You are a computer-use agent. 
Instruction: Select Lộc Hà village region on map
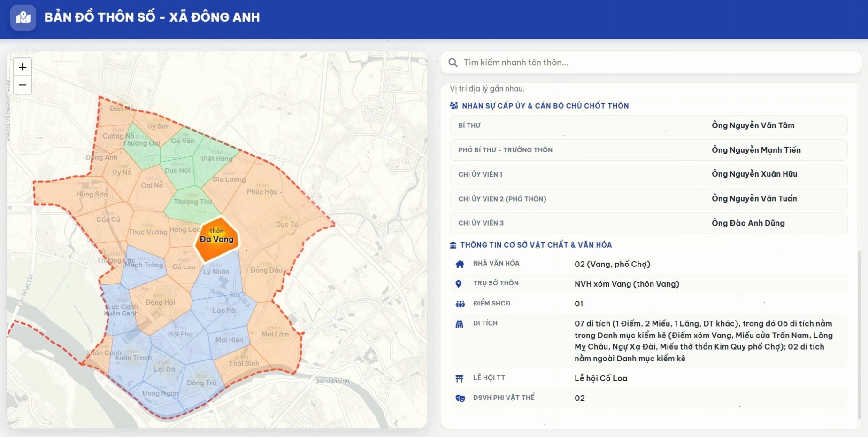pos(224,310)
